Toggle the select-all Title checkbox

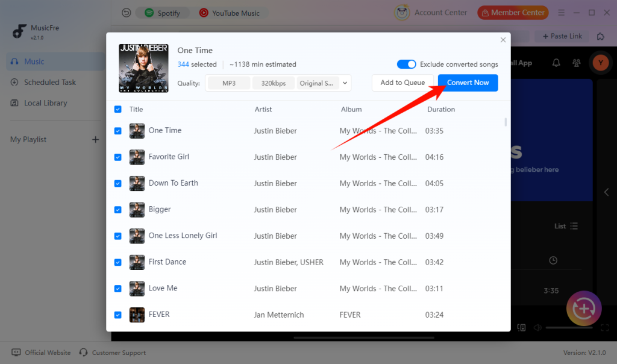[117, 110]
